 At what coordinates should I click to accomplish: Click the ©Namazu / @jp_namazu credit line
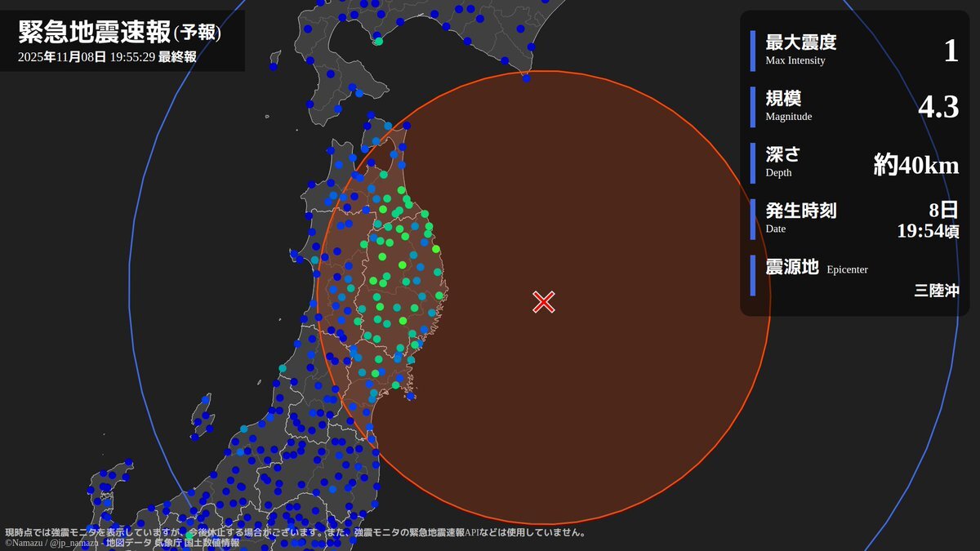pyautogui.click(x=122, y=543)
